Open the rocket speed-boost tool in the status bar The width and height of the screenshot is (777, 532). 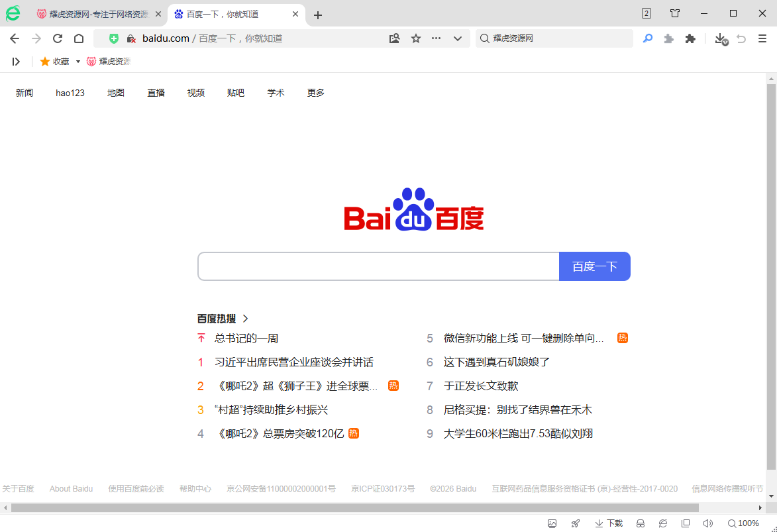pyautogui.click(x=575, y=523)
